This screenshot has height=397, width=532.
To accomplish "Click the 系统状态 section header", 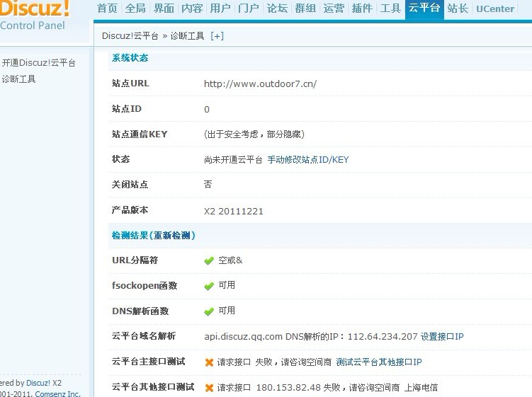I will pyautogui.click(x=130, y=58).
